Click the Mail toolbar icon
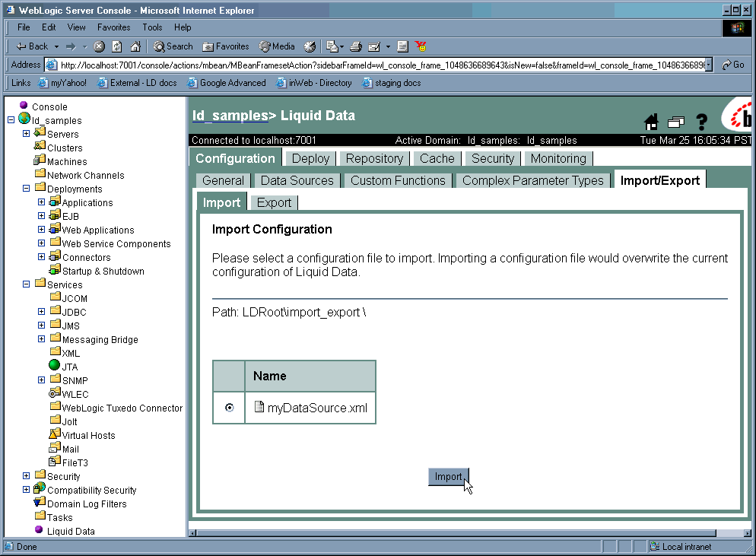This screenshot has width=756, height=556. 334,46
